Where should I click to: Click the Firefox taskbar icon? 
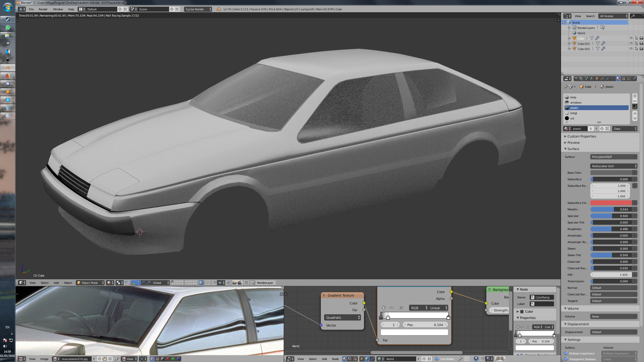tap(8, 76)
